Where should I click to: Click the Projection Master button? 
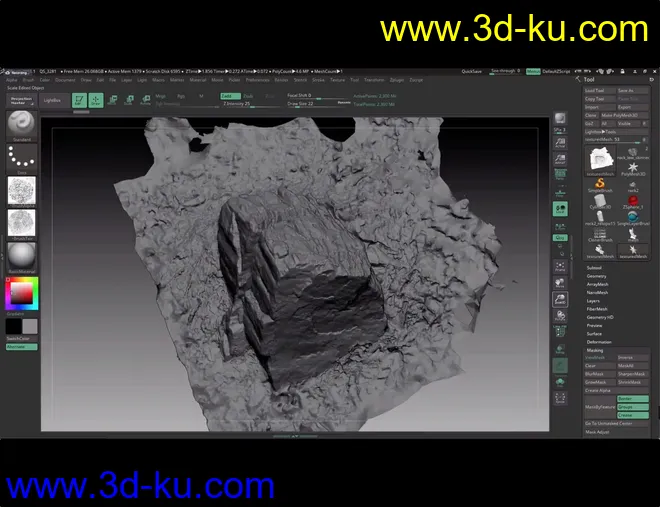21,101
